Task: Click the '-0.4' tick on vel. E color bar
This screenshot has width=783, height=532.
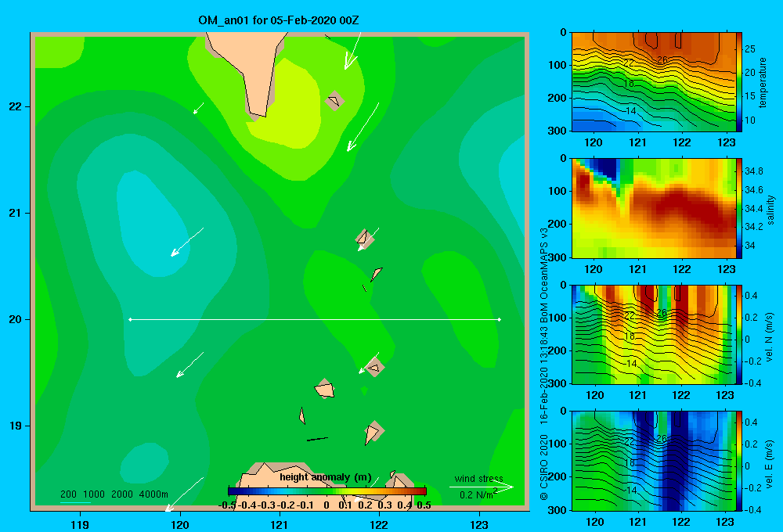Action: tap(753, 509)
